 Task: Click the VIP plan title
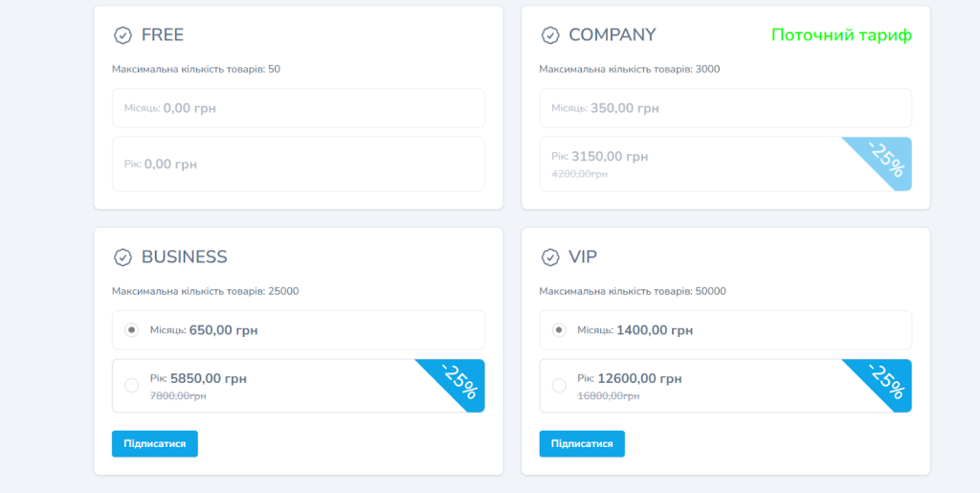(x=583, y=258)
